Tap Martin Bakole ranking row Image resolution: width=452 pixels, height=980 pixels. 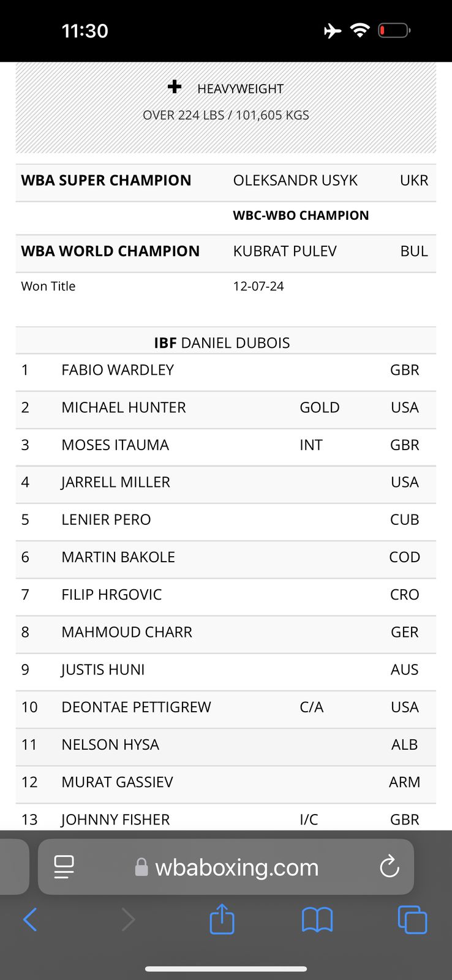118,557
